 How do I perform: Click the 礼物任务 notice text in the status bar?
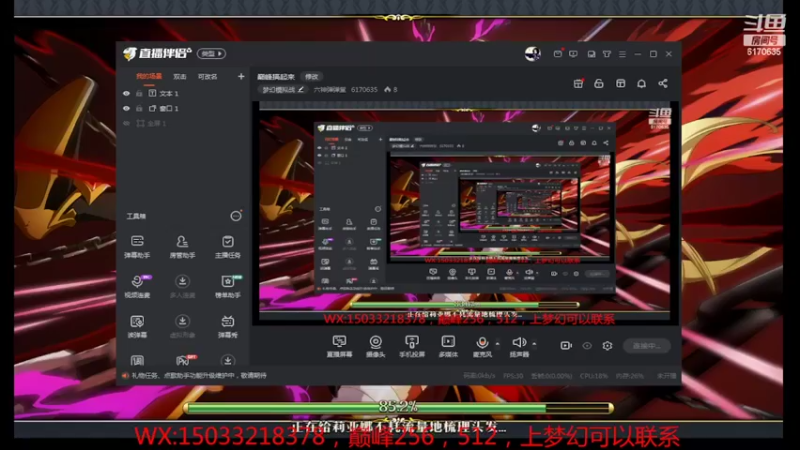tap(199, 376)
